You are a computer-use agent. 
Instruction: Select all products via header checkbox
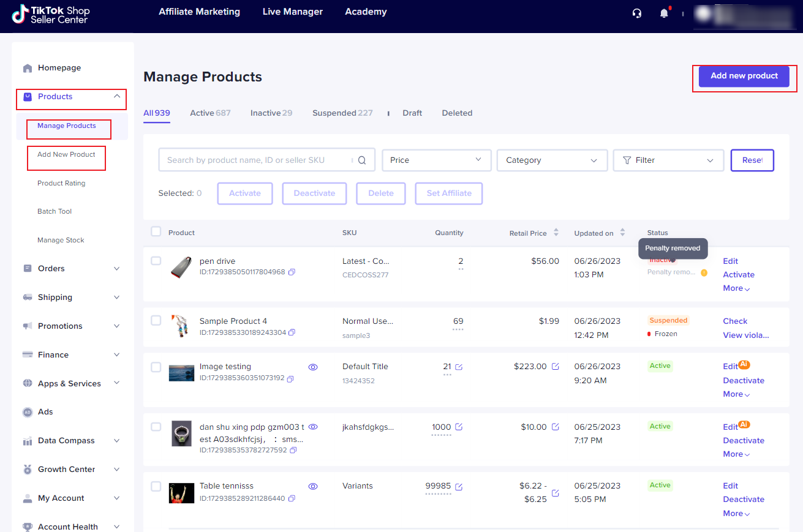point(156,231)
